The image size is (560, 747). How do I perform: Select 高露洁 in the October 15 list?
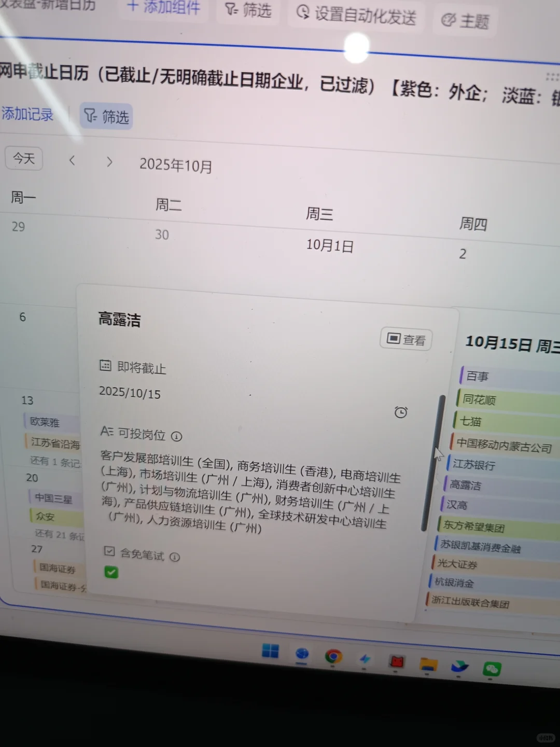coord(500,486)
